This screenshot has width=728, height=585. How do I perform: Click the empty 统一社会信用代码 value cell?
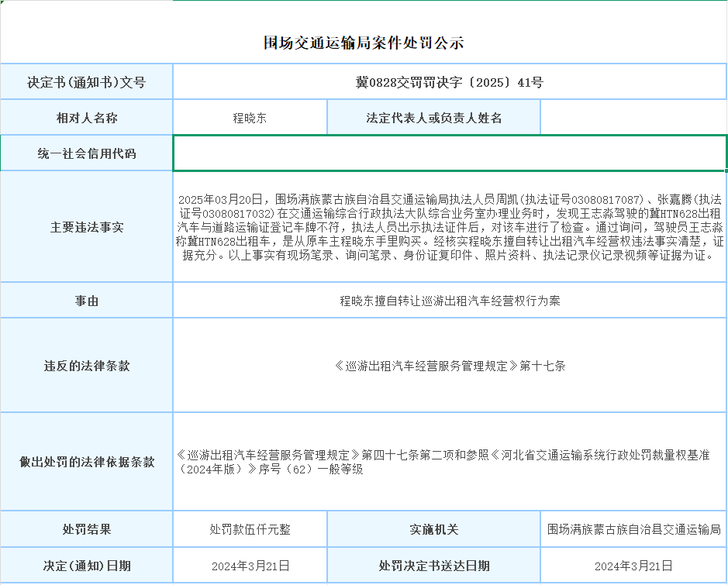point(450,153)
